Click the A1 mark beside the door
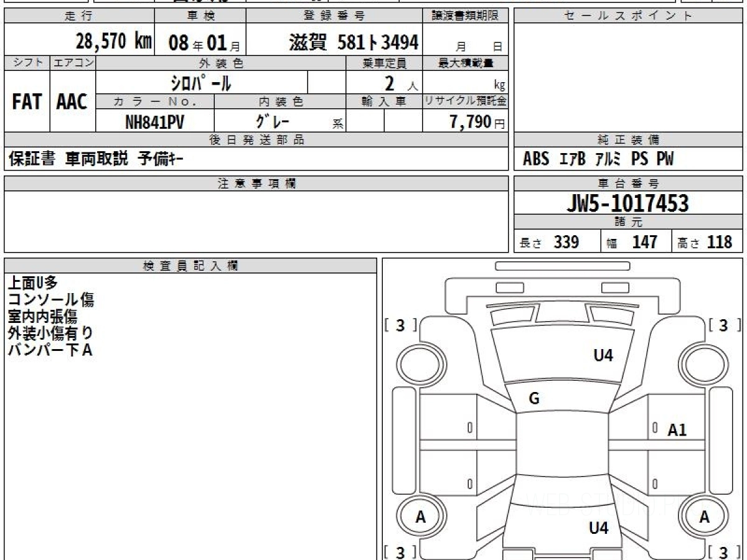Image resolution: width=747 pixels, height=560 pixels. pyautogui.click(x=677, y=429)
